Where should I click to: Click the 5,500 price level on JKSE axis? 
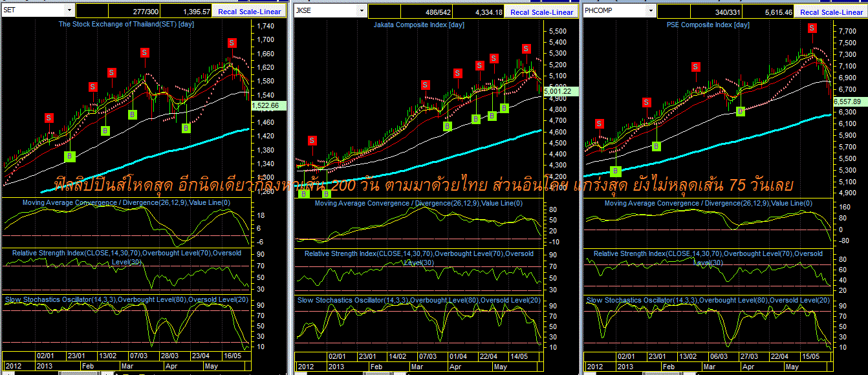pos(558,32)
